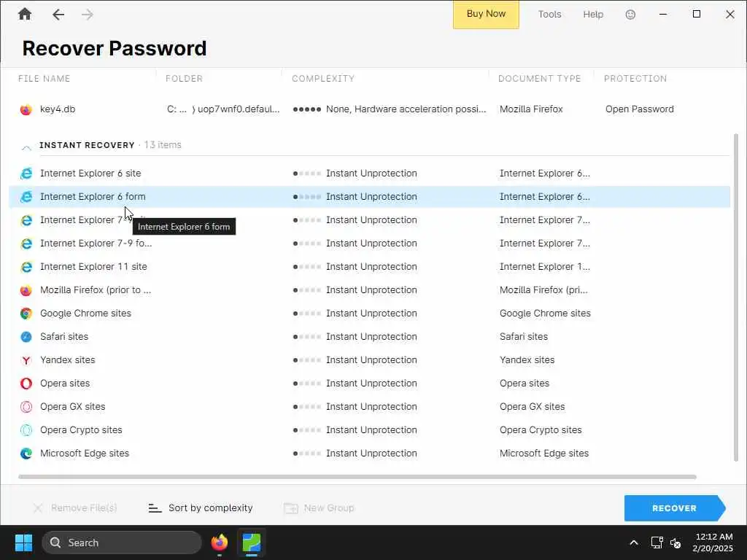Click the Yandex sites Y icon

pos(26,360)
